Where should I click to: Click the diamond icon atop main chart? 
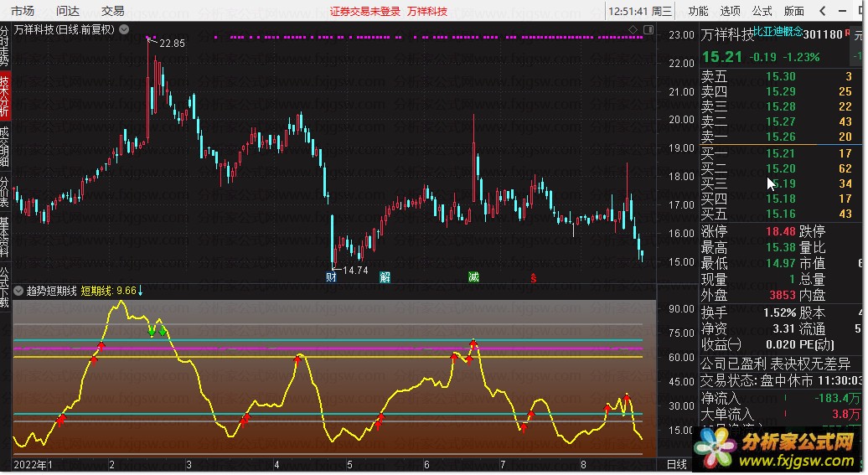[x=633, y=29]
